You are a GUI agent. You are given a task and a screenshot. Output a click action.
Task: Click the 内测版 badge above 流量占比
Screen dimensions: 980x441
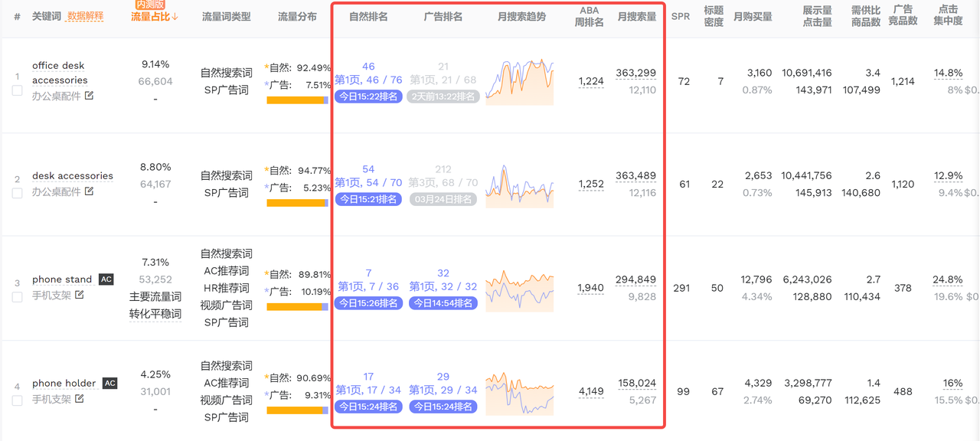pos(150,5)
